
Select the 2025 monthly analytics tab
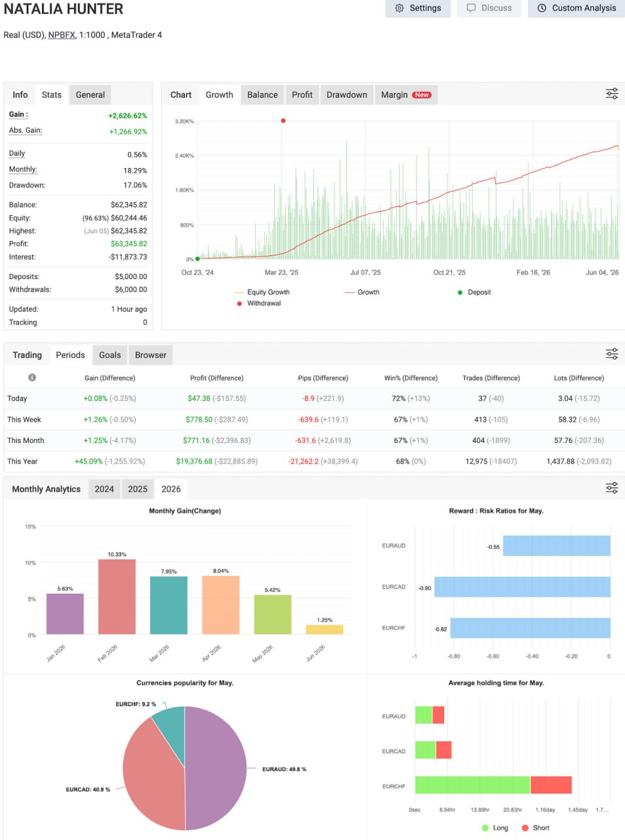[138, 489]
